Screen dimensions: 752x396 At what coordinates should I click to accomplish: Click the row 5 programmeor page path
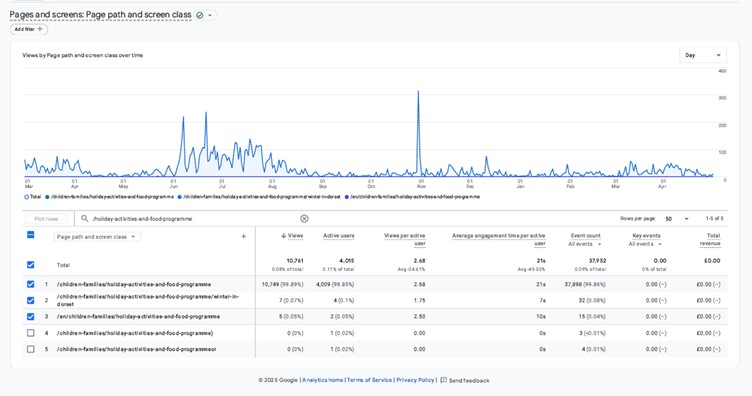(x=137, y=349)
